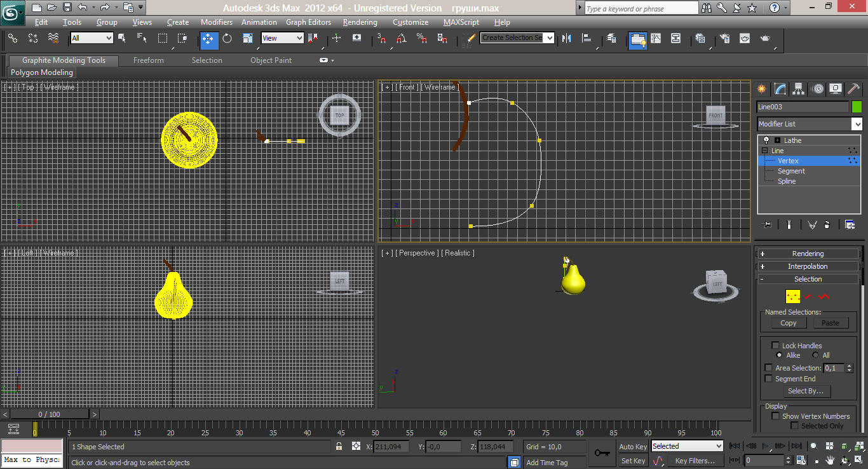
Task: Open the View coordinate system dropdown
Action: coord(282,38)
